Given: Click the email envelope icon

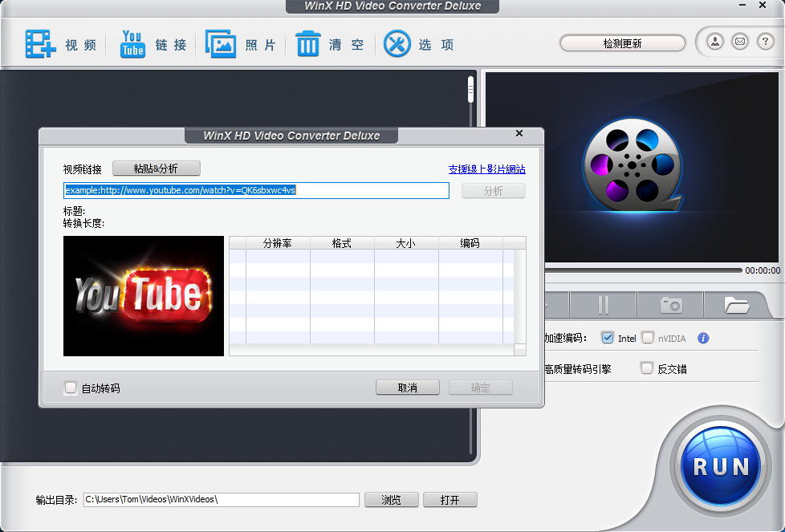Looking at the screenshot, I should [740, 42].
